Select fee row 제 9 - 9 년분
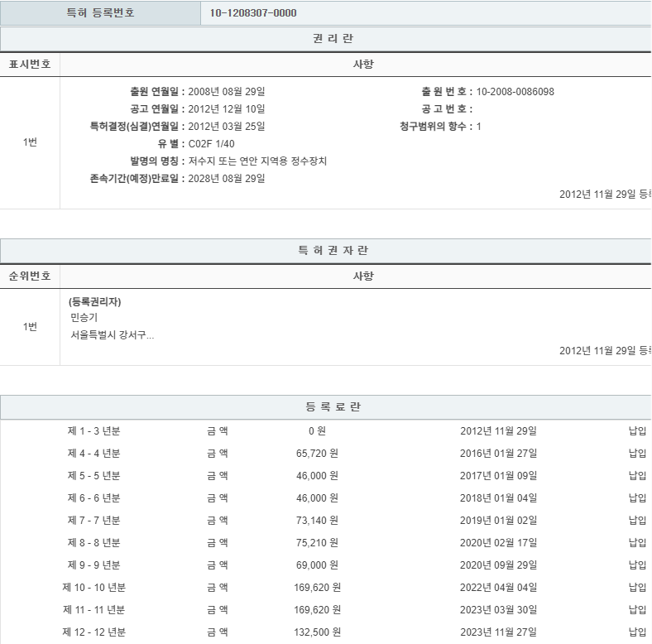This screenshot has height=644, width=652. click(94, 565)
